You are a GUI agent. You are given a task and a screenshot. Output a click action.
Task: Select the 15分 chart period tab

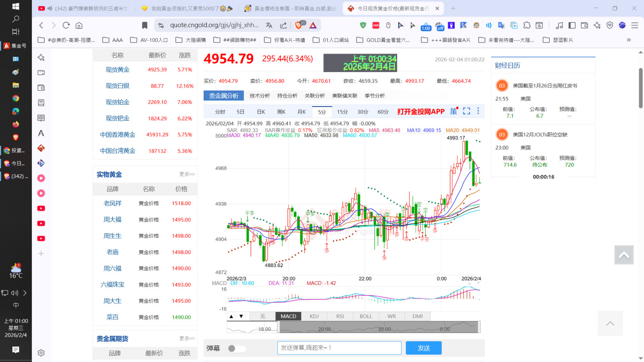[342, 112]
